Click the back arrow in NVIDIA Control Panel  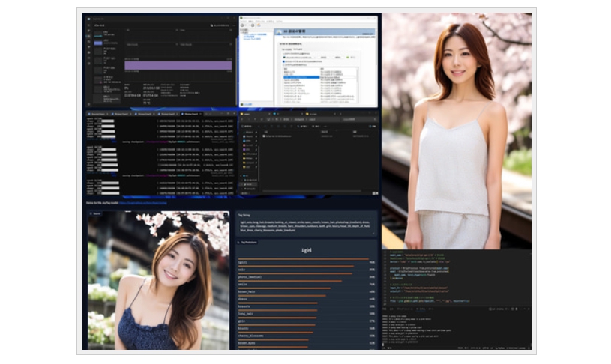244,25
